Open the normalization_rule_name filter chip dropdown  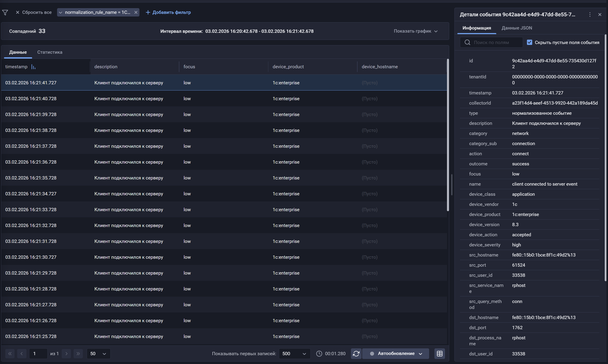click(x=60, y=12)
